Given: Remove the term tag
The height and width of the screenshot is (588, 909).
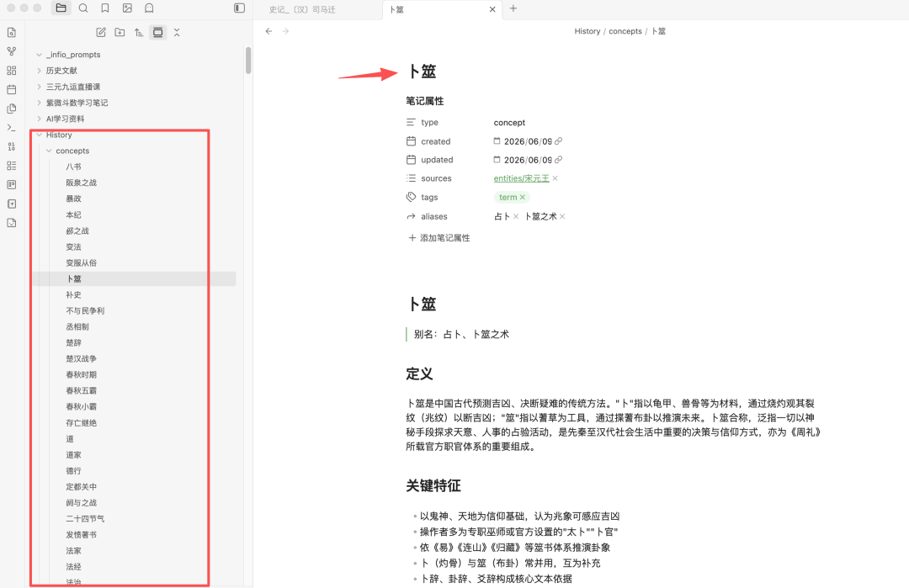Looking at the screenshot, I should 523,197.
